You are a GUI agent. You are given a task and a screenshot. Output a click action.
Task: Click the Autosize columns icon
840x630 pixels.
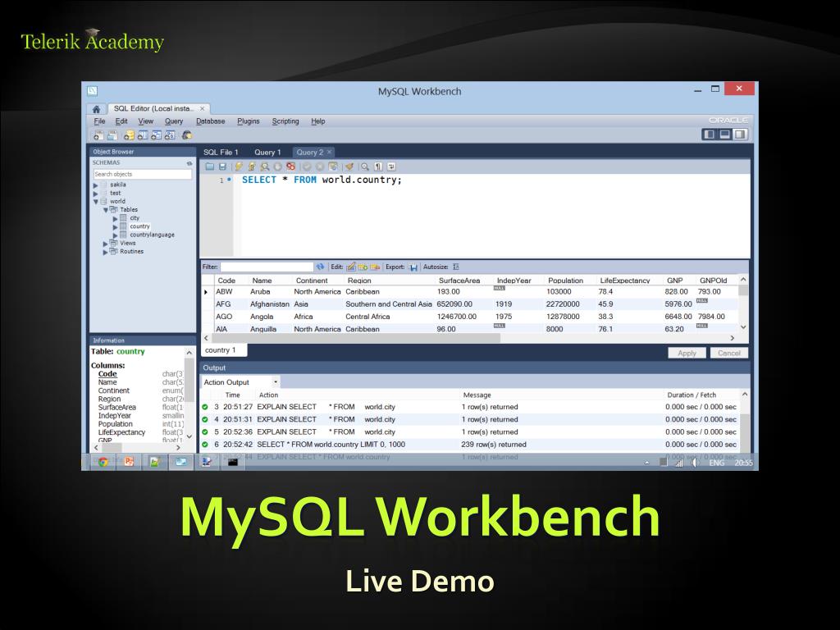coord(456,267)
